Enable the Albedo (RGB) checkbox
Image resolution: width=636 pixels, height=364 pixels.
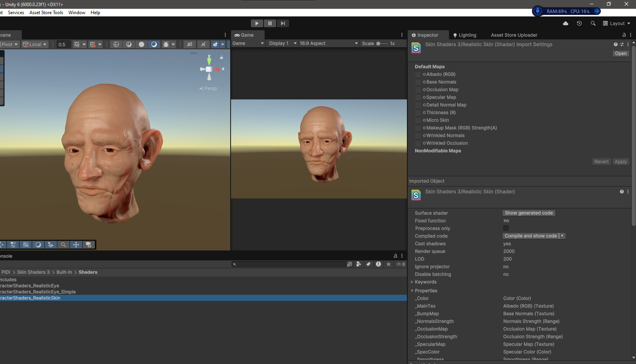click(418, 74)
